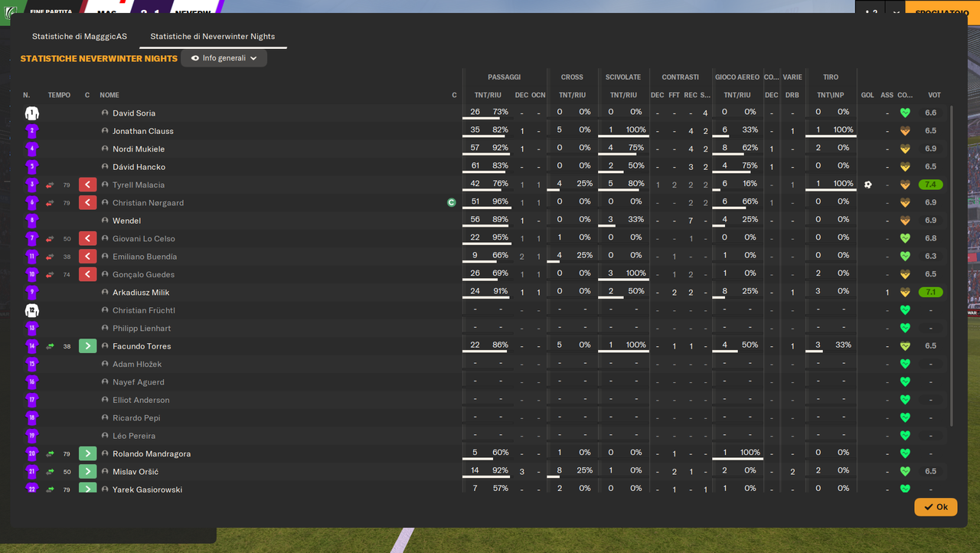Viewport: 980px width, 553px height.
Task: Click the goal ball icon in Malacia's row
Action: (x=867, y=185)
